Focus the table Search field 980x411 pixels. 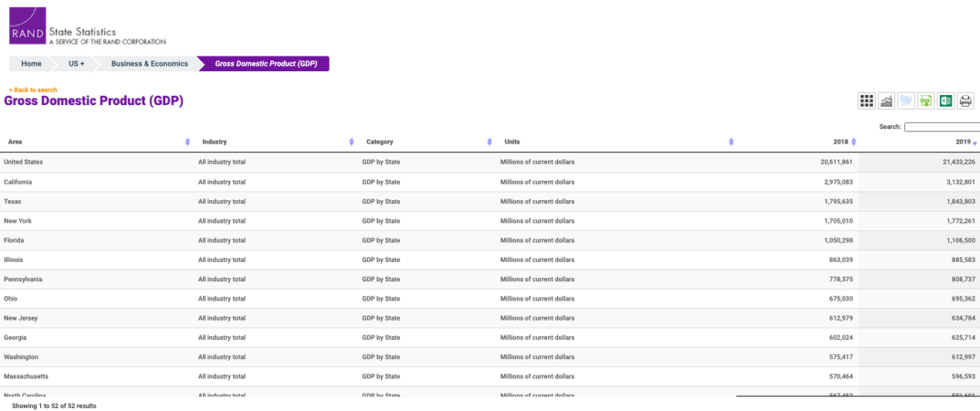(942, 127)
